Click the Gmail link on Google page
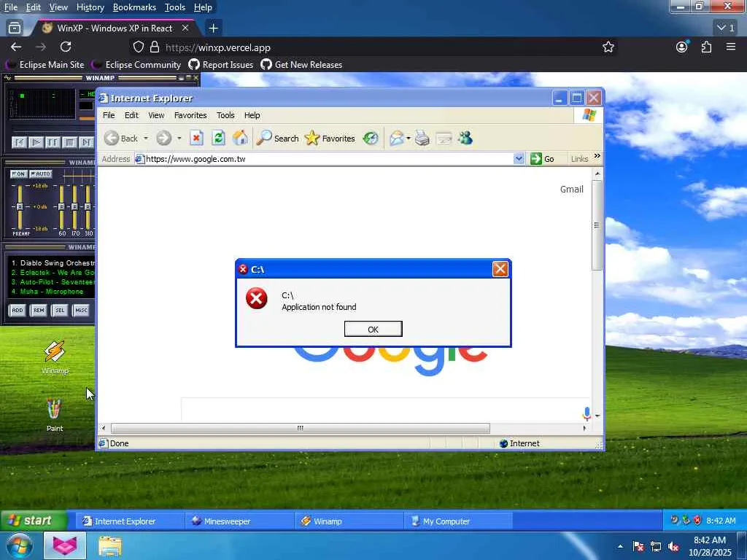The height and width of the screenshot is (560, 747). pyautogui.click(x=572, y=189)
